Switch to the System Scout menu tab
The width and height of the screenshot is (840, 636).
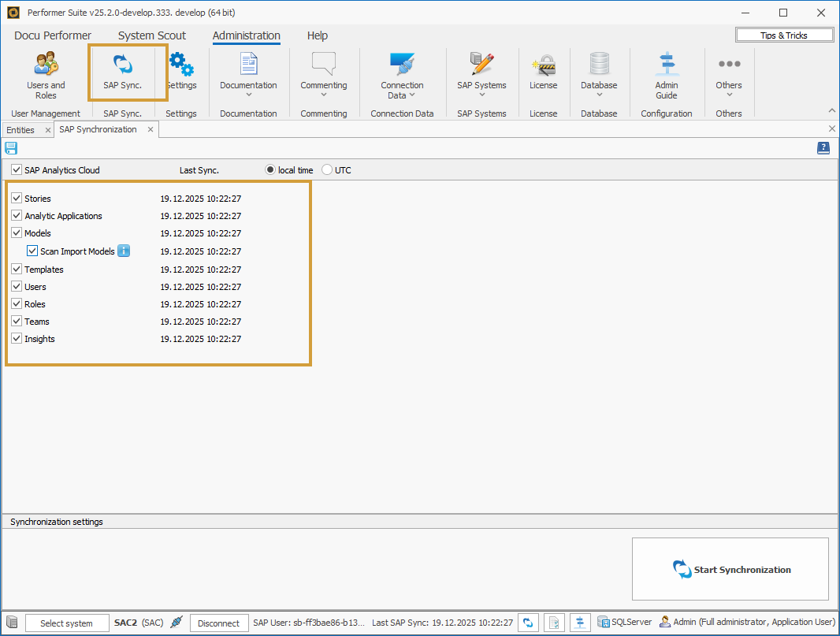tap(152, 35)
